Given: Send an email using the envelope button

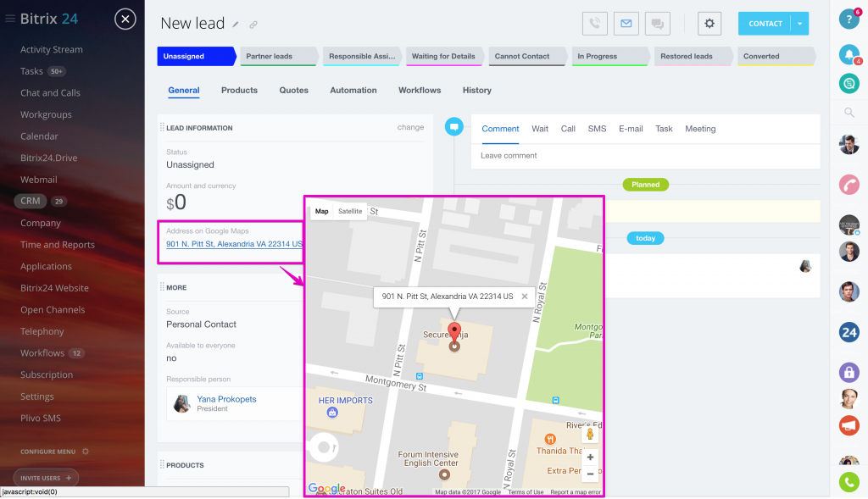Looking at the screenshot, I should [626, 23].
